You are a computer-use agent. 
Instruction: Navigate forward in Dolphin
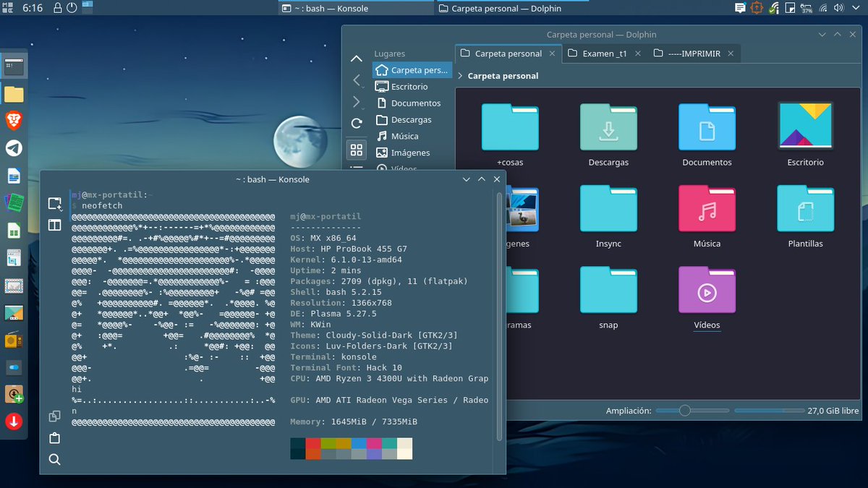(x=356, y=102)
